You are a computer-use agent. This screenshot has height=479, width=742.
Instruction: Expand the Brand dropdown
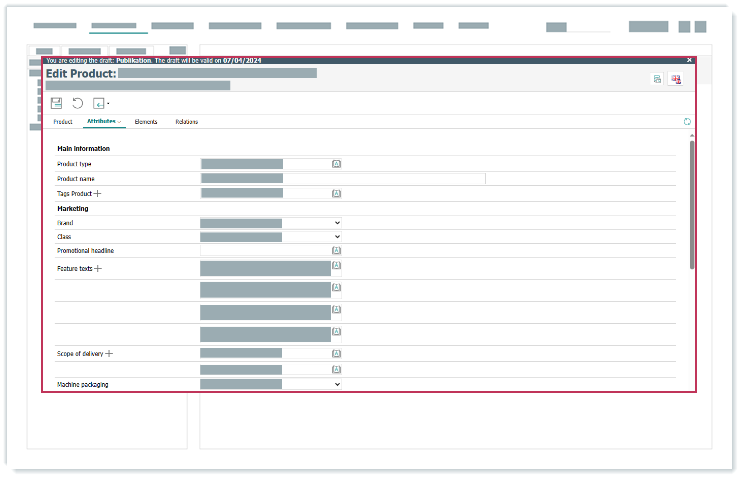point(337,223)
